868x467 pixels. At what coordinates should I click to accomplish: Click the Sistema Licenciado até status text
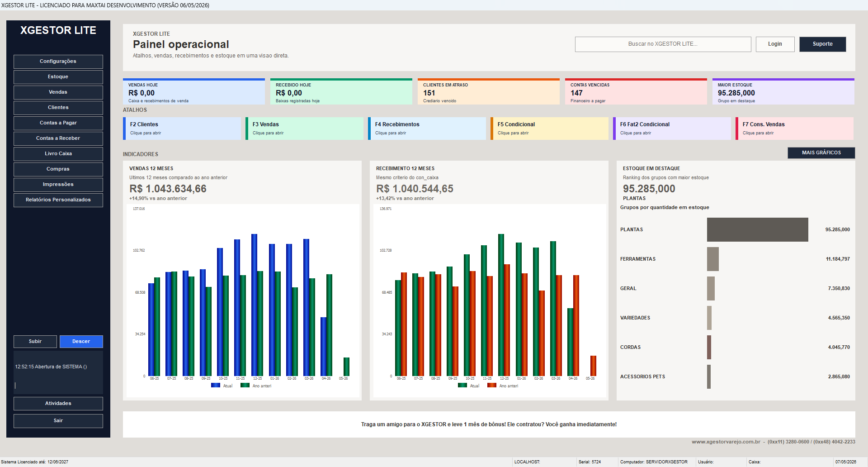click(x=35, y=462)
